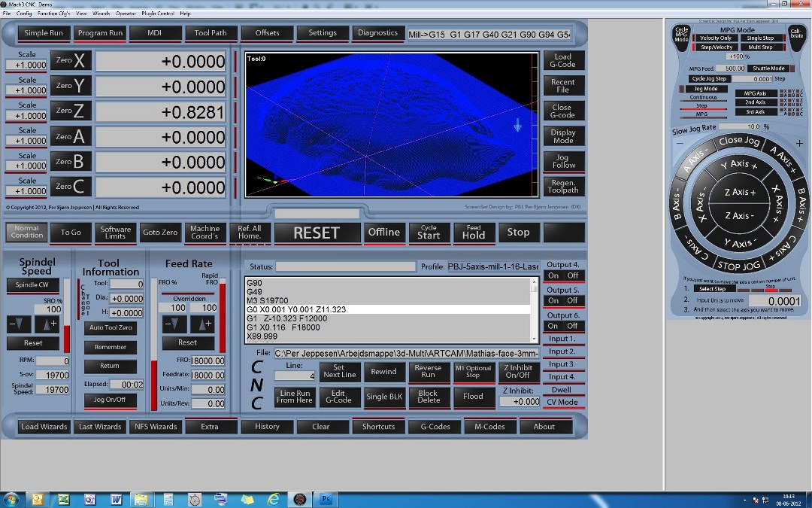This screenshot has height=508, width=812.
Task: Toggle Output 4 On/Off
Action: (563, 275)
